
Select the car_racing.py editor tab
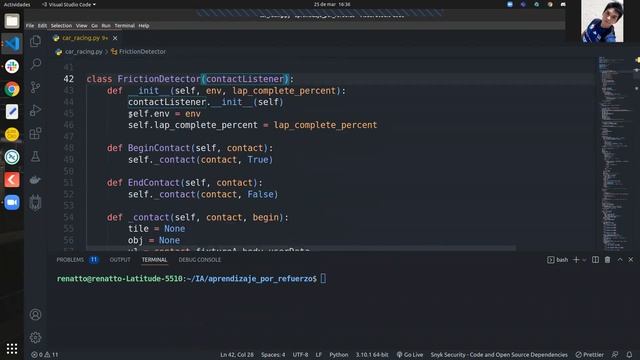click(85, 38)
